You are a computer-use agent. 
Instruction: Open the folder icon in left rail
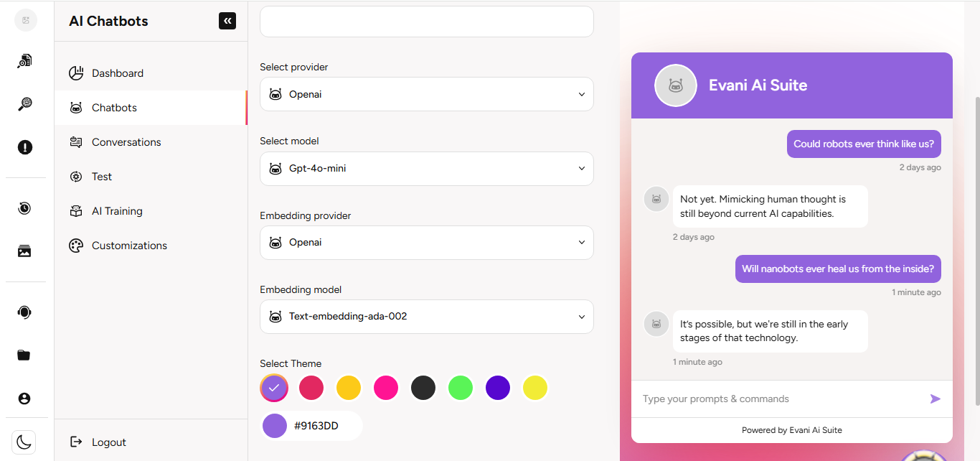tap(25, 355)
